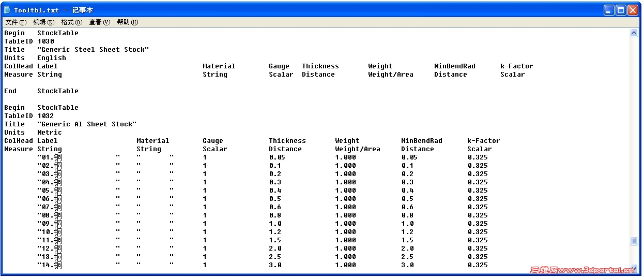Viewport: 644px width, 277px height.
Task: Click MinBendRad value 3.0 in row 14
Action: click(407, 265)
